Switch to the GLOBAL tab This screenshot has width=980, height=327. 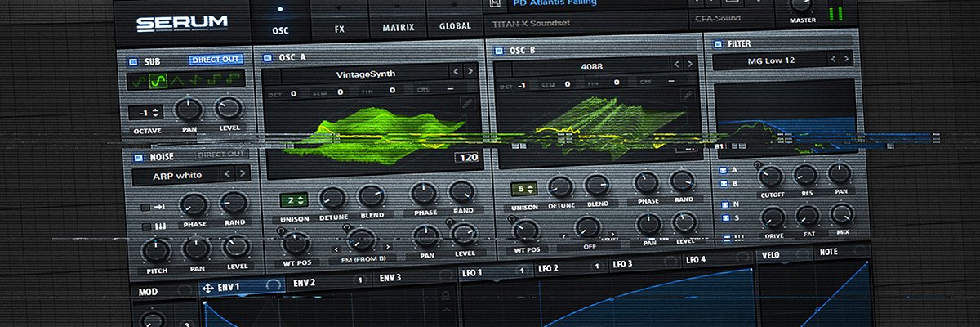(x=454, y=19)
